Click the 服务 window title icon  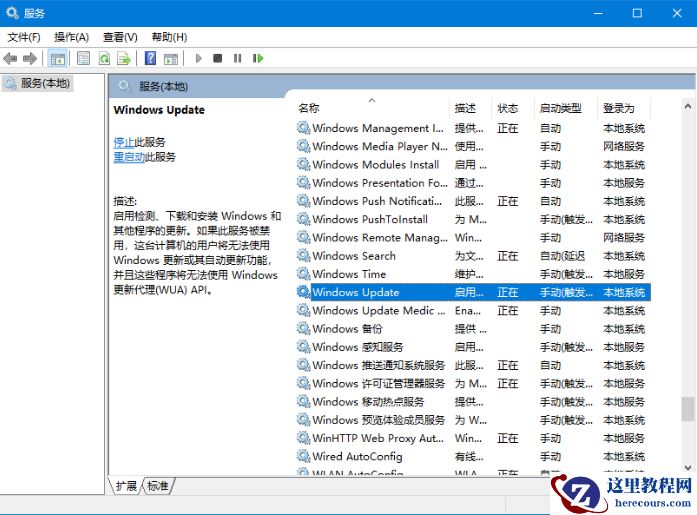(x=12, y=13)
